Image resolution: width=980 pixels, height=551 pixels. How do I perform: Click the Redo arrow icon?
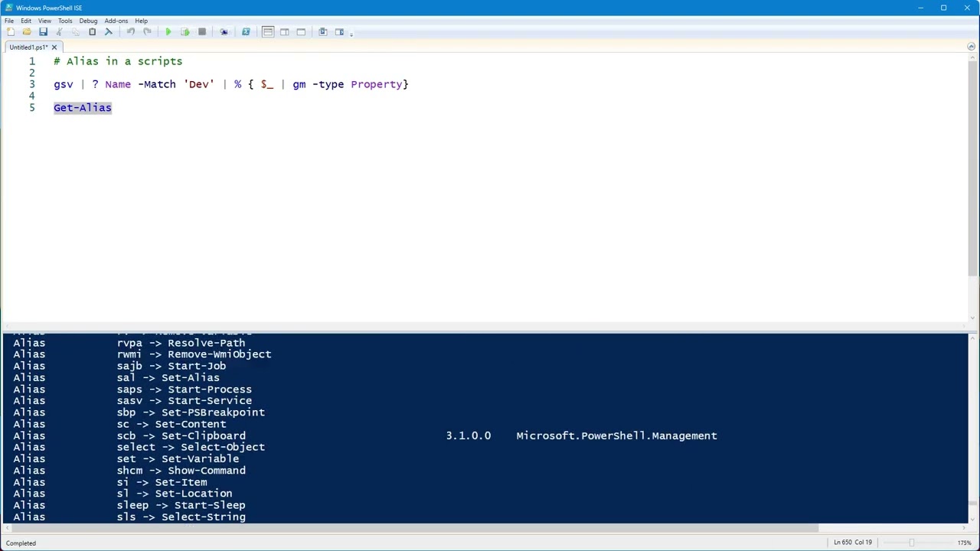147,32
